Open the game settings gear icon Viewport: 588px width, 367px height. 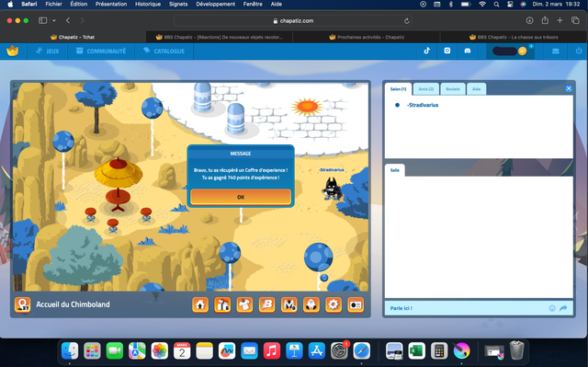pyautogui.click(x=334, y=304)
